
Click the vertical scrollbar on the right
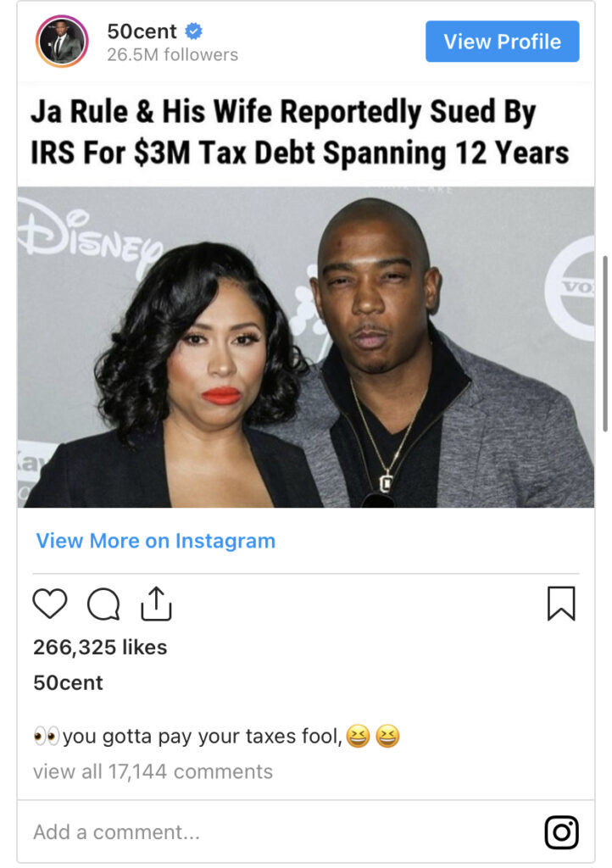click(605, 343)
